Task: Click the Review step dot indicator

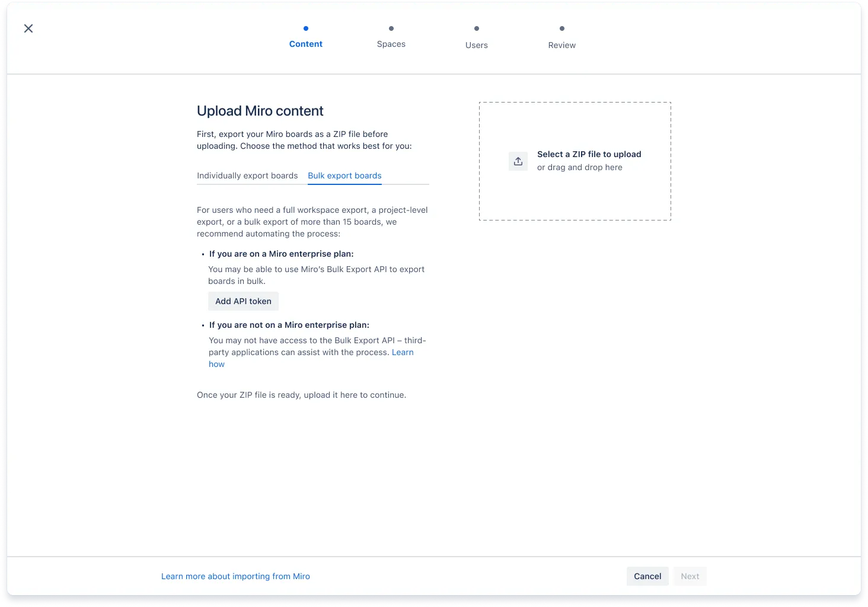Action: [x=562, y=28]
